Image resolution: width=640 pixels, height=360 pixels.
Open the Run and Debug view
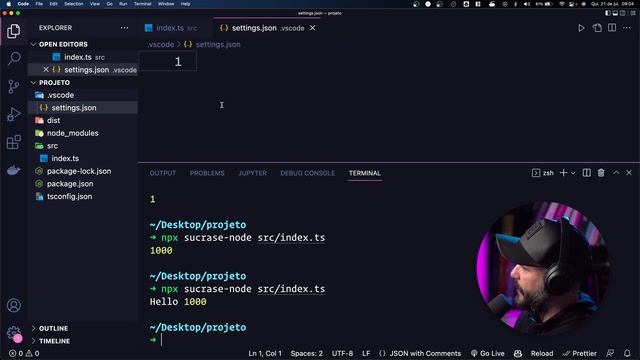tap(13, 114)
